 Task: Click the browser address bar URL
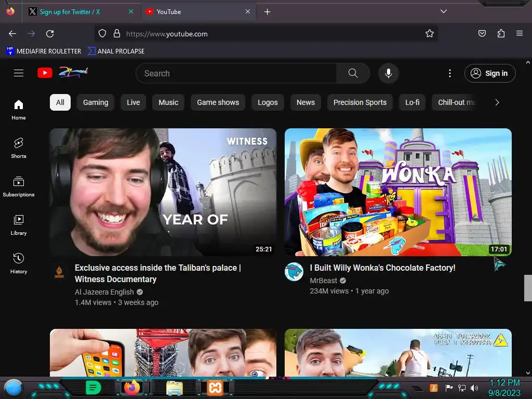(167, 34)
